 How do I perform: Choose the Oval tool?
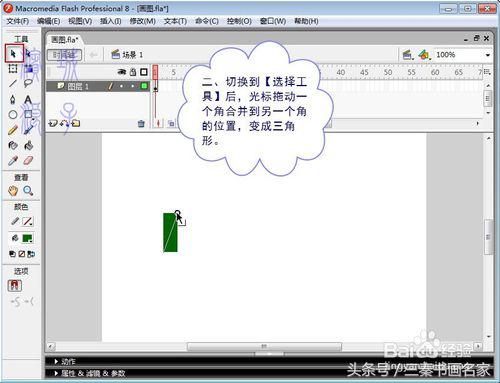[13, 115]
